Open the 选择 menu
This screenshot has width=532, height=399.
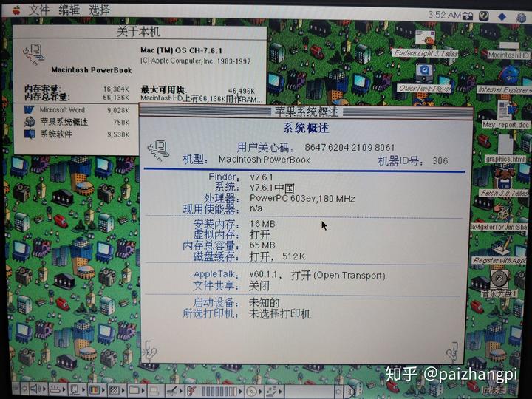coord(99,10)
